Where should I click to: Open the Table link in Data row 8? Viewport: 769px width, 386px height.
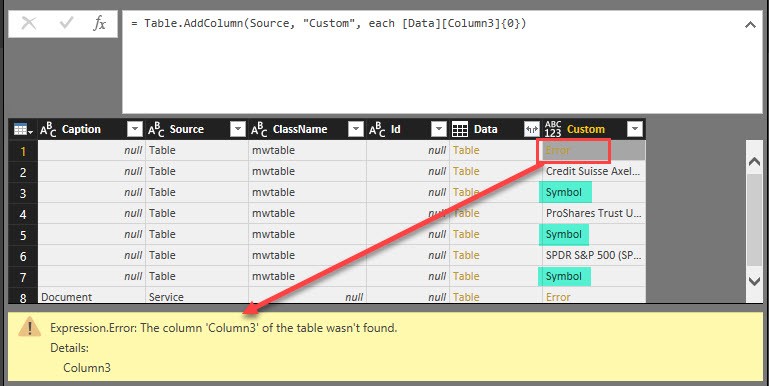[x=466, y=297]
